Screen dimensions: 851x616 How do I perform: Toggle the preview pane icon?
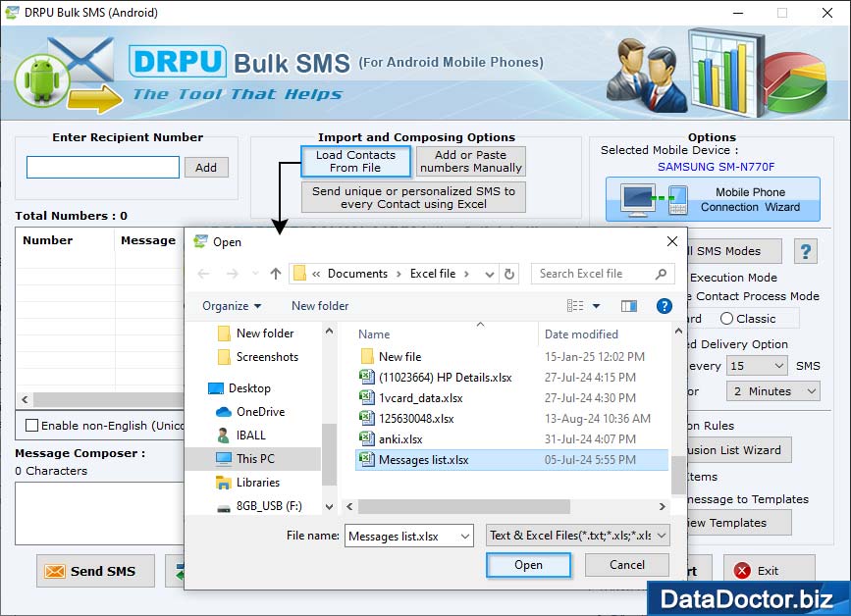pos(629,306)
